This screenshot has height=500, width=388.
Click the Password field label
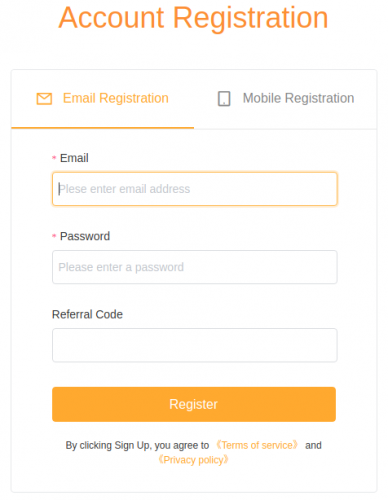tap(85, 236)
